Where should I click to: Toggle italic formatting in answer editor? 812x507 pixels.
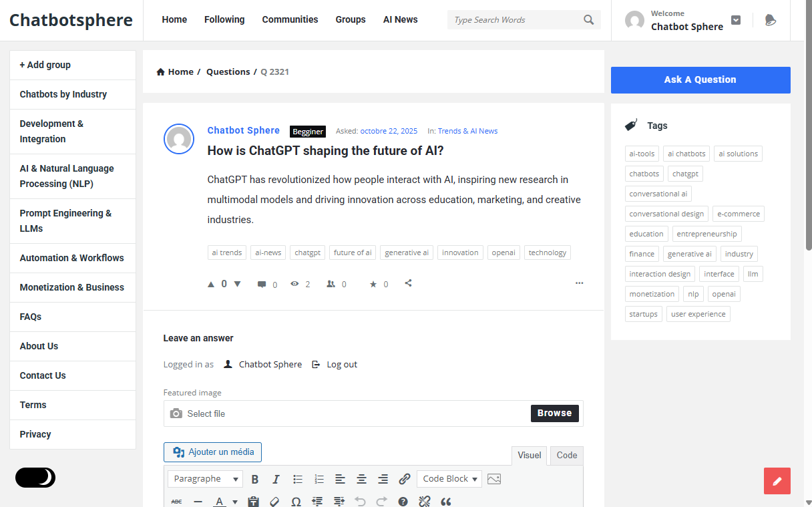276,479
